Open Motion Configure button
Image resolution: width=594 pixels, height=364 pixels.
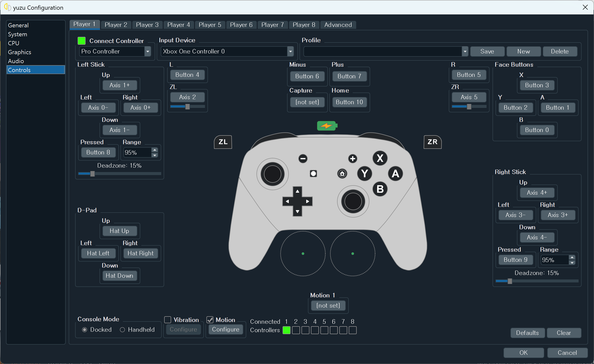pyautogui.click(x=226, y=329)
